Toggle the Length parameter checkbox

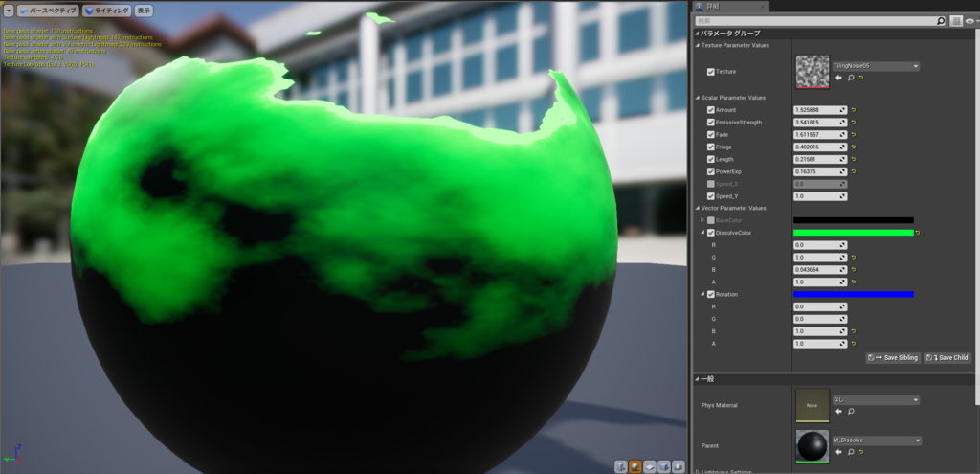pyautogui.click(x=711, y=160)
